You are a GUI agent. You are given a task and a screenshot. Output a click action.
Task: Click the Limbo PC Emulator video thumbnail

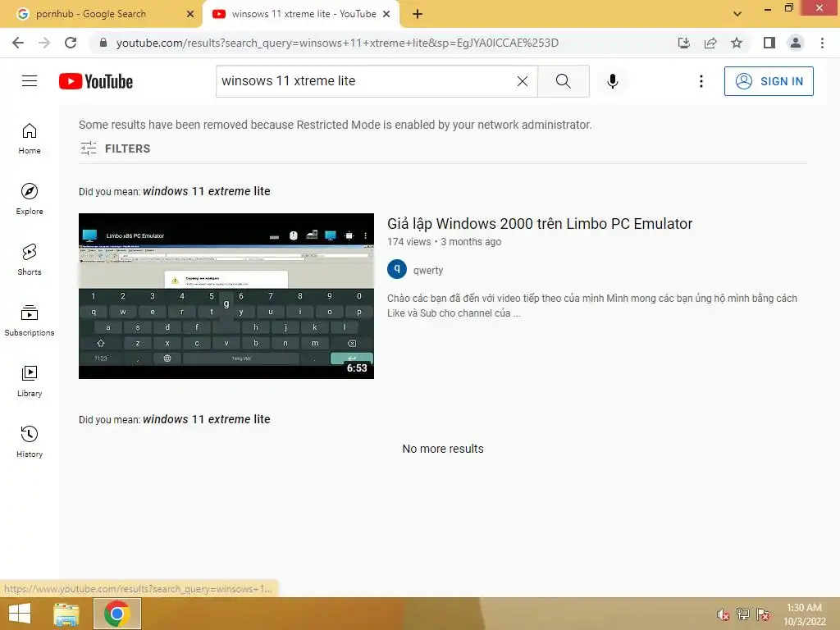click(x=226, y=295)
